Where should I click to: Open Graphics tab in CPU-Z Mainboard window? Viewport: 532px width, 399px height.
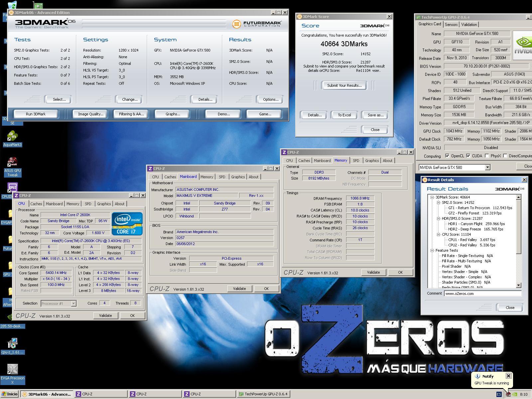[x=238, y=177]
